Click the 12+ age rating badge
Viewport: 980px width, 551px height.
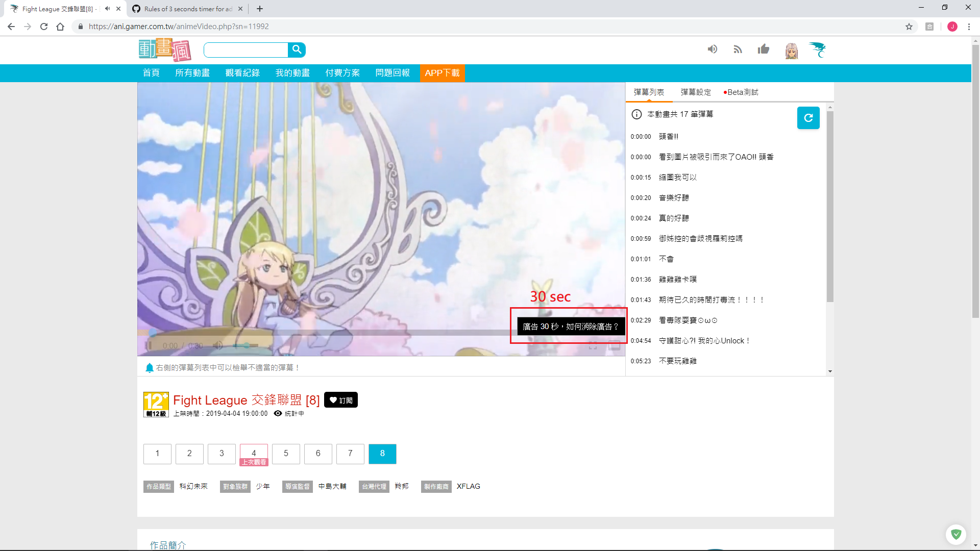(x=156, y=405)
